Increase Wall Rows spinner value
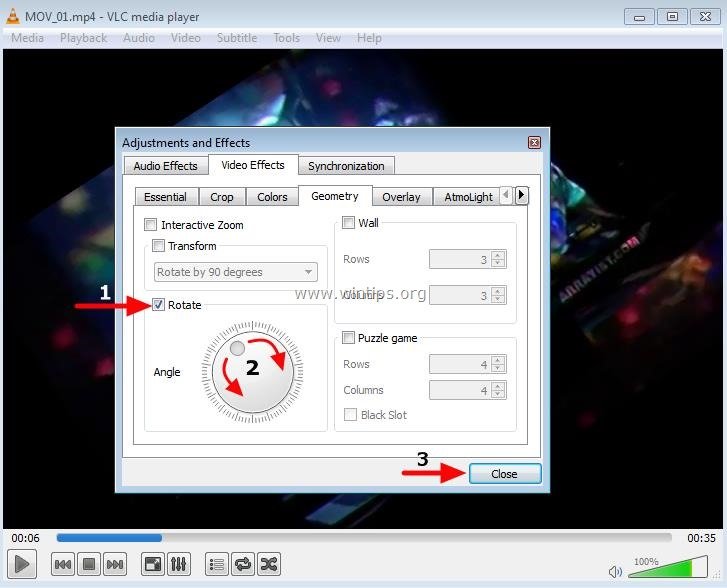 click(498, 255)
